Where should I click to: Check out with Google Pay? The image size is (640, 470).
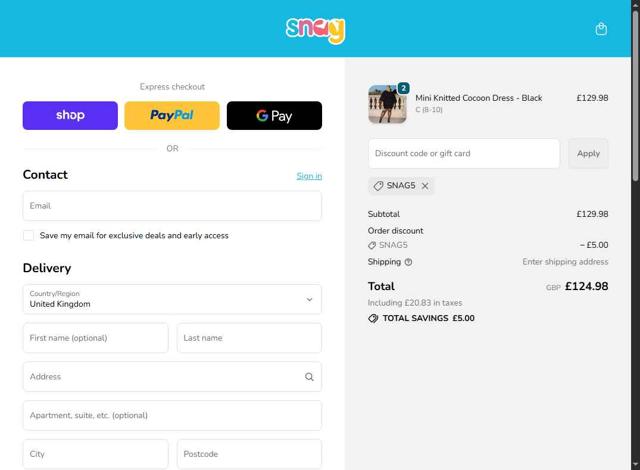point(274,115)
